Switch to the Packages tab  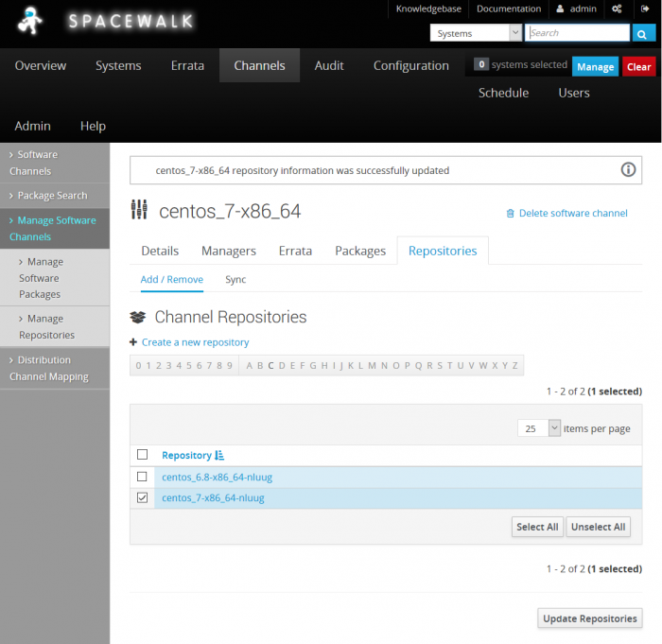360,251
